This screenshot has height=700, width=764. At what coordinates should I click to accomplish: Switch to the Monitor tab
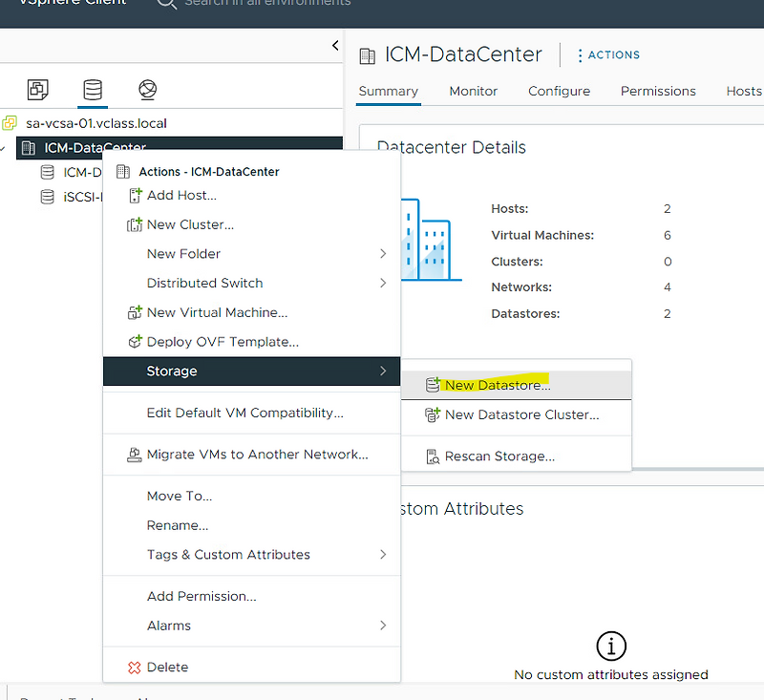coord(473,91)
